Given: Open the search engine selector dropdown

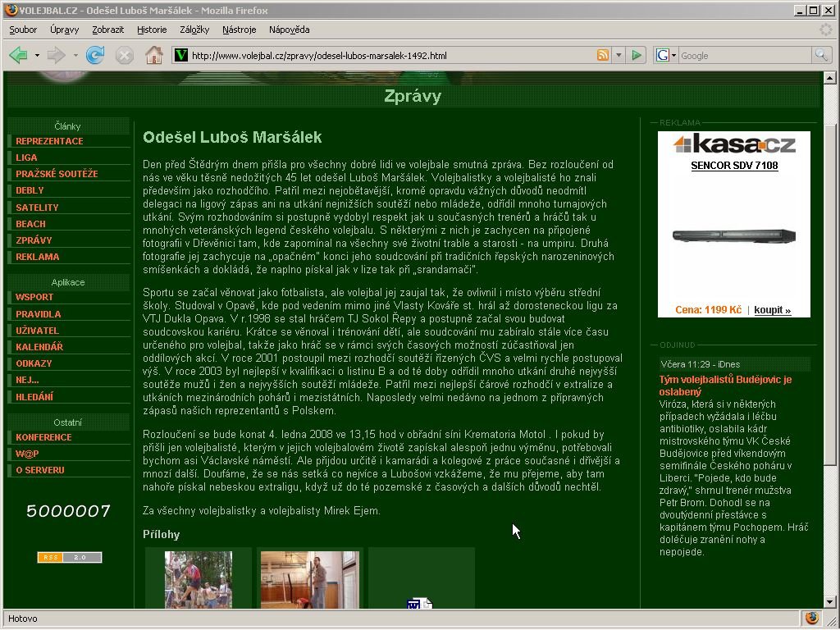Looking at the screenshot, I should coord(674,55).
